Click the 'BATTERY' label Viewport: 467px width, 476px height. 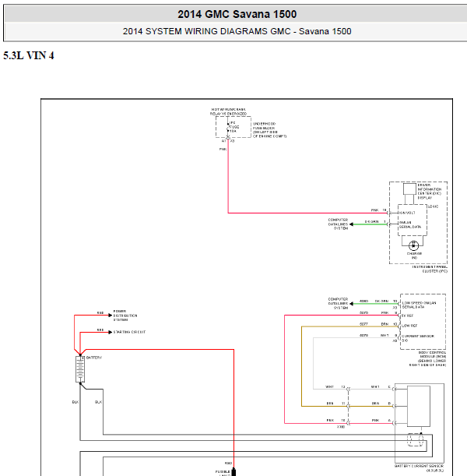94,358
